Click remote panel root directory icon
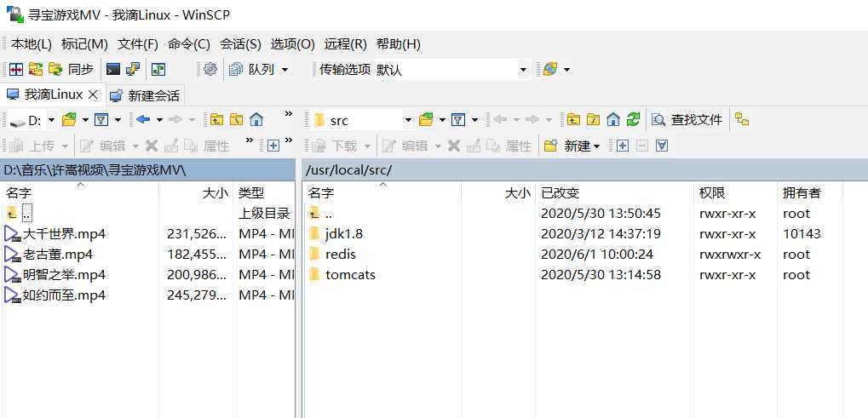Screen dimensions: 868x418 [x=593, y=119]
